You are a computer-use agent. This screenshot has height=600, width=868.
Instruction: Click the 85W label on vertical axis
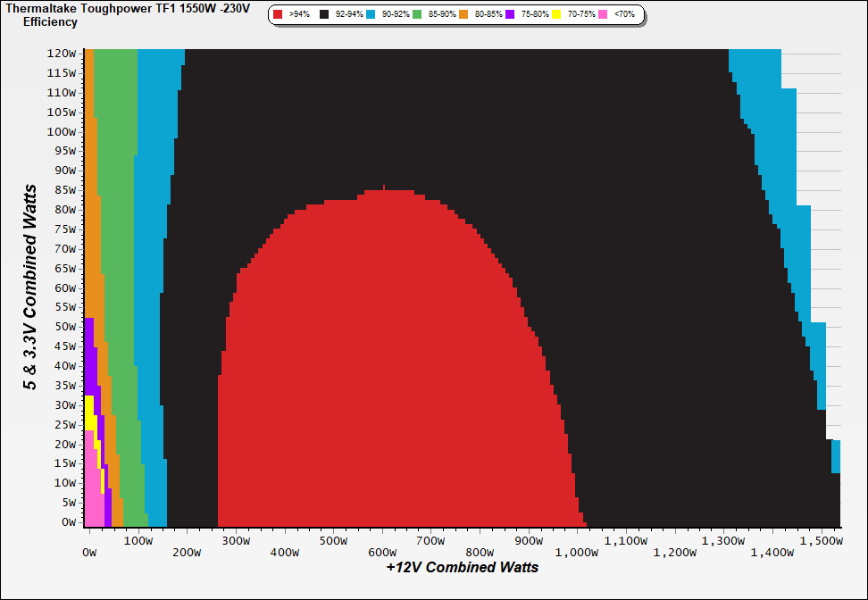pyautogui.click(x=65, y=190)
